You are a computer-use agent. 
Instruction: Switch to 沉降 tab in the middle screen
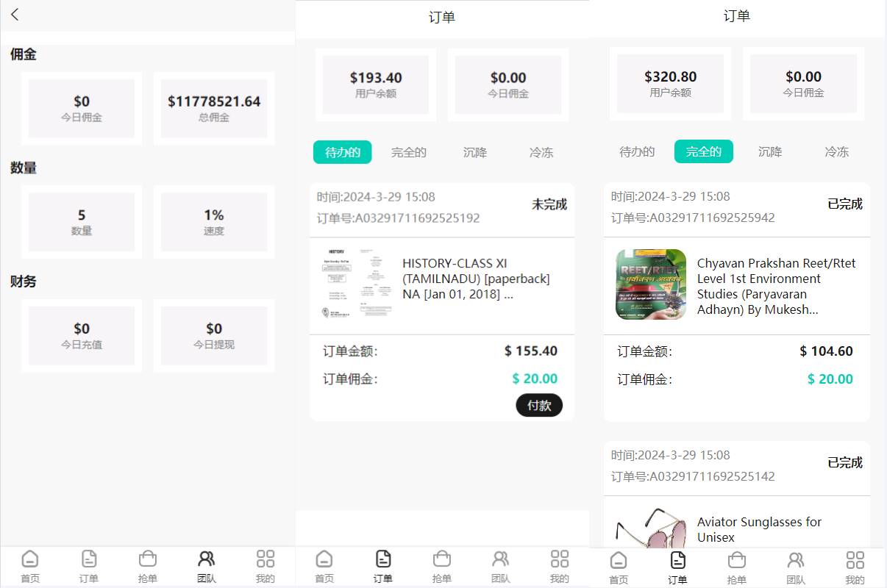(475, 153)
